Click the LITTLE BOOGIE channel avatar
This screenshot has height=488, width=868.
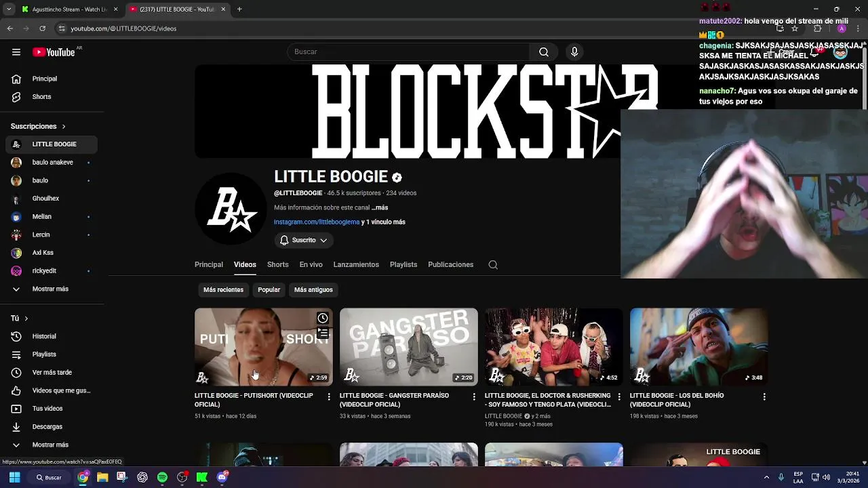(x=231, y=209)
